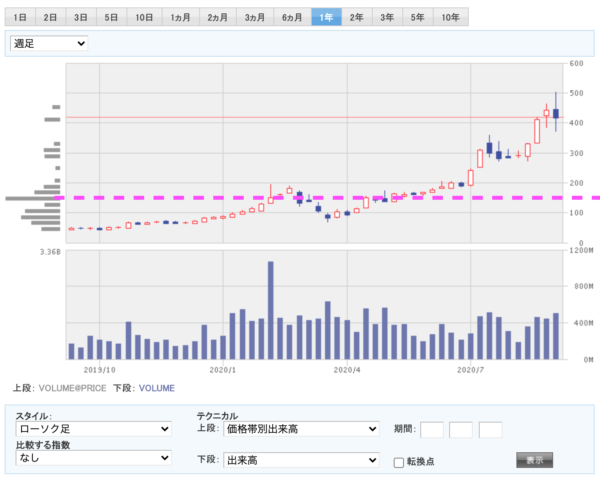Click the 2020/7 date axis label
Screen dimensions: 600x480
470,370
